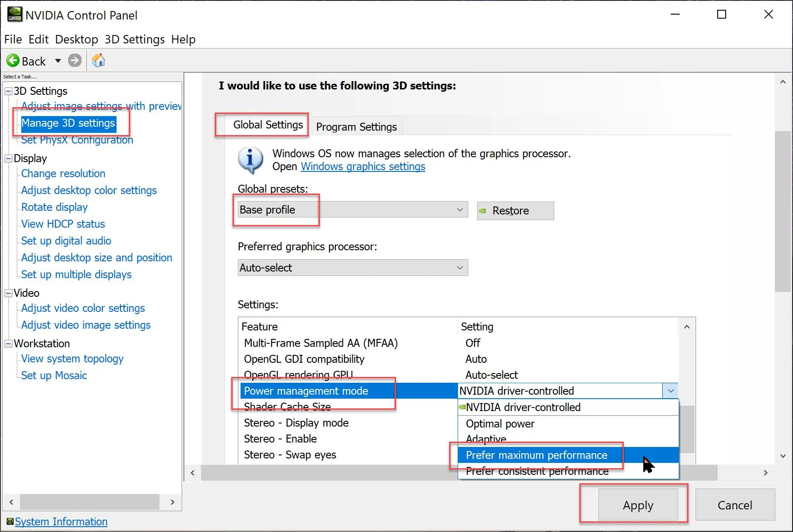793x532 pixels.
Task: Open Adjust video color settings
Action: click(x=83, y=308)
